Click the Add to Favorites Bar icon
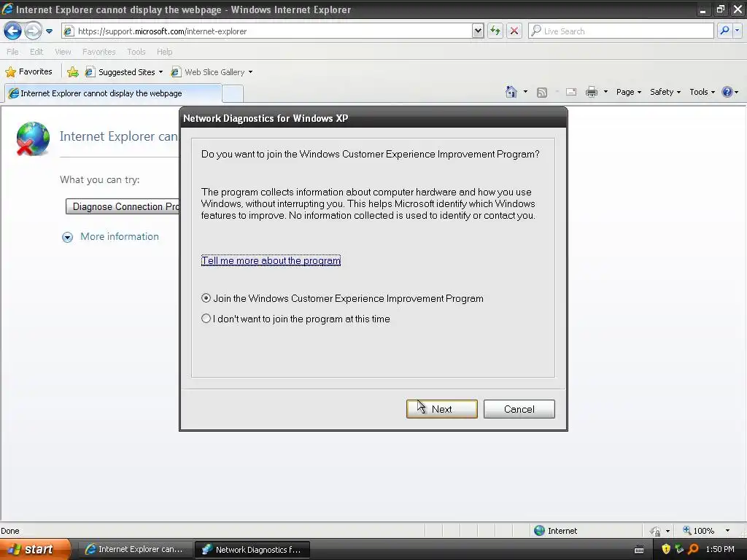Viewport: 747px width, 560px height. coord(73,72)
